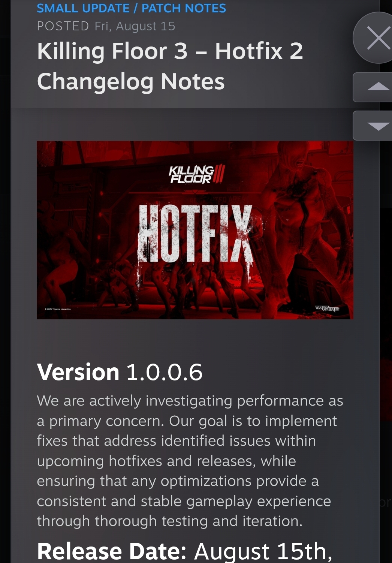The height and width of the screenshot is (563, 392).
Task: Click the Release Date heading
Action: (112, 551)
